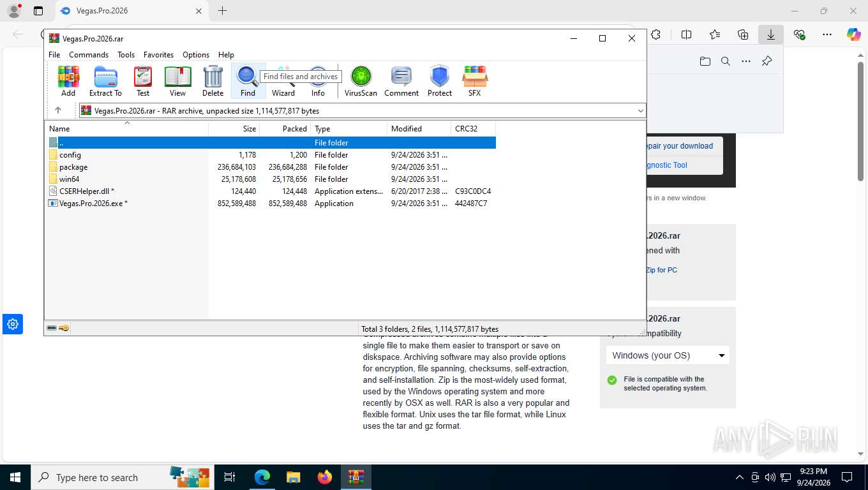Image resolution: width=868 pixels, height=490 pixels.
Task: Open the View toolbar icon
Action: pos(177,81)
